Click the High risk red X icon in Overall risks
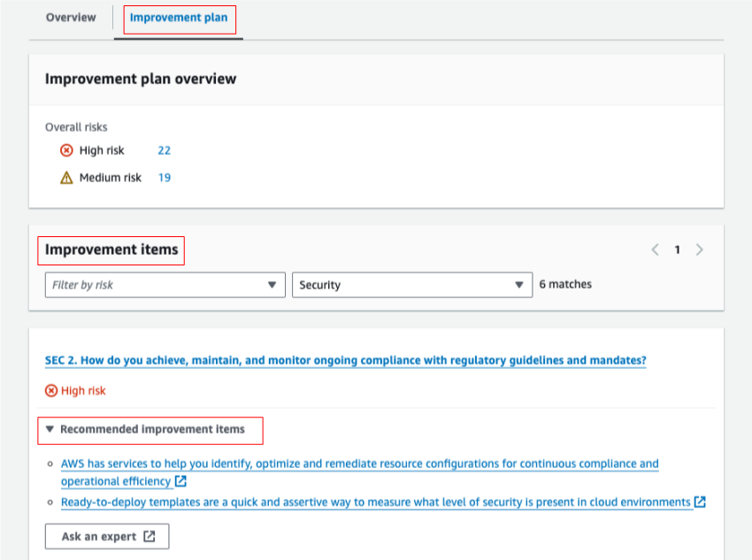 coord(66,150)
